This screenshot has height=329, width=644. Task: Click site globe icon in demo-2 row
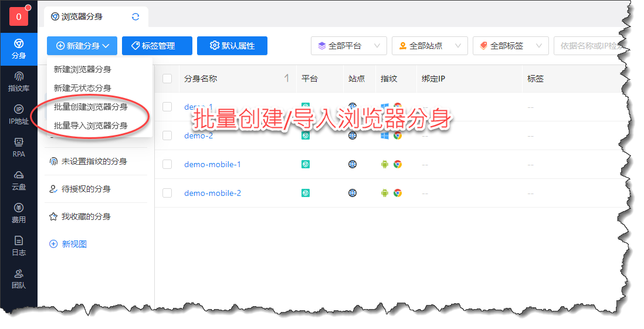pos(352,135)
